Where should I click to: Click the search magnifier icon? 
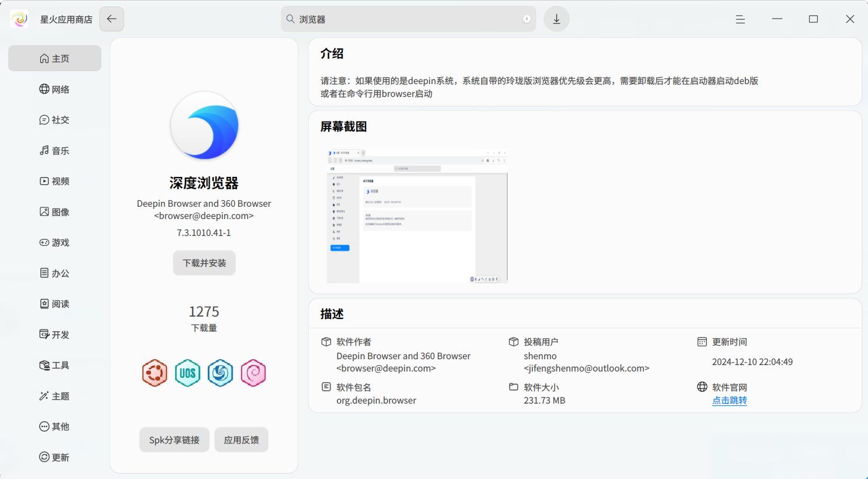tap(290, 19)
